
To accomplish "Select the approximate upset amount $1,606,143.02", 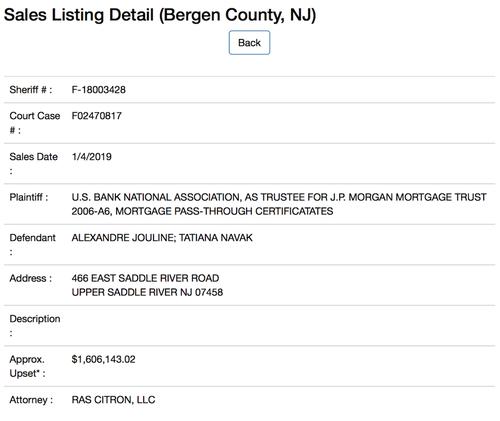I will pos(103,359).
